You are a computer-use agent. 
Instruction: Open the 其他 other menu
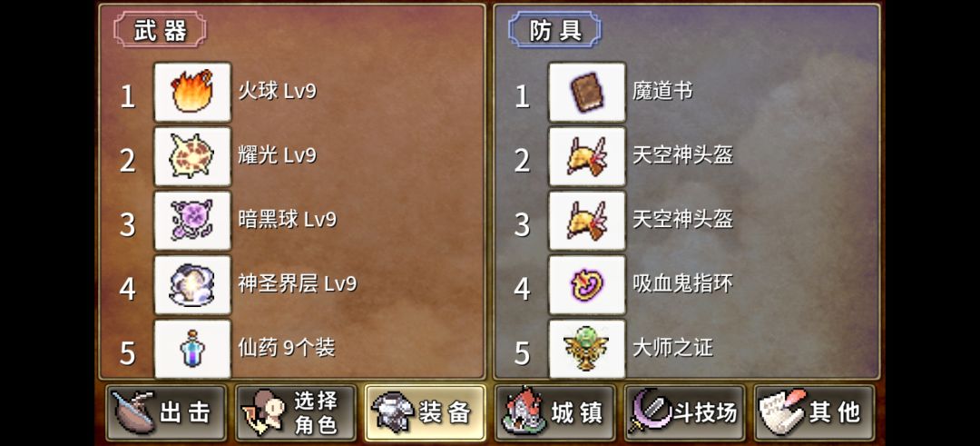click(x=814, y=413)
